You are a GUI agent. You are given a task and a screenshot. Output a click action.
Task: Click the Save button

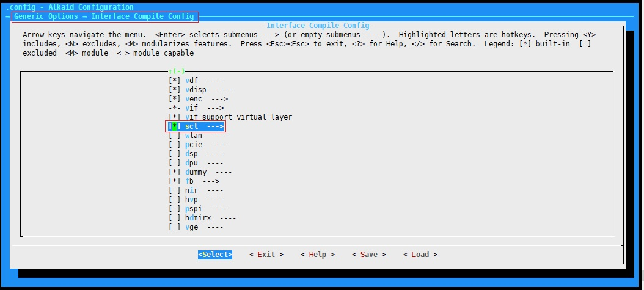[369, 255]
